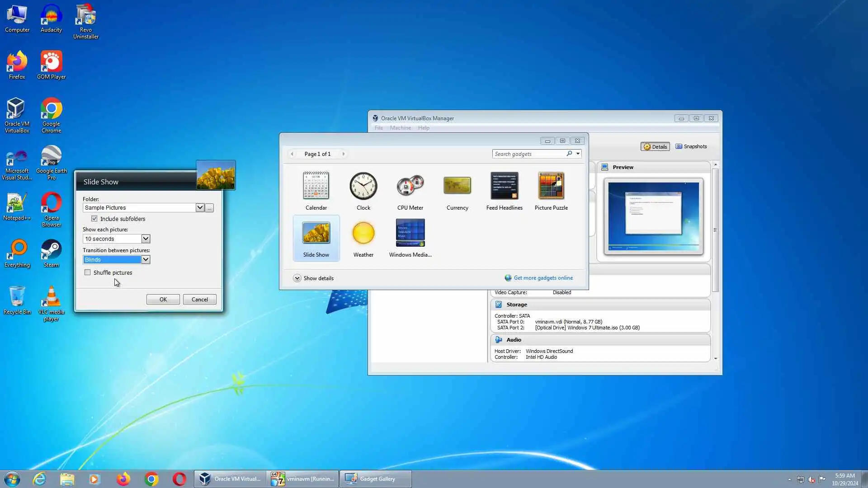Enable the Shuffle pictures checkbox
The height and width of the screenshot is (488, 868).
pos(88,272)
